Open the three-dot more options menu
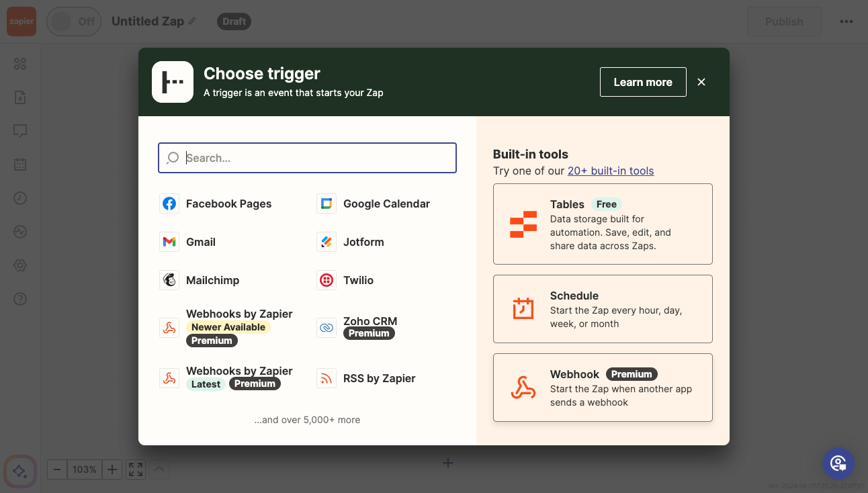868x493 pixels. click(x=847, y=21)
